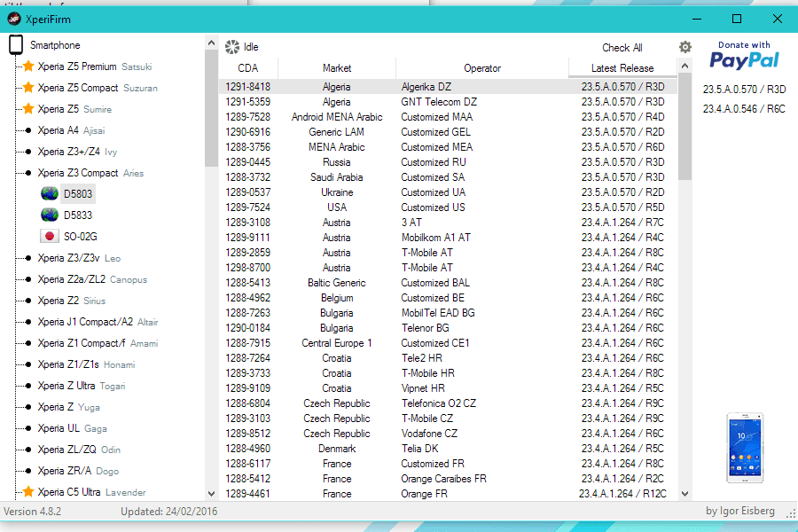Select the Vipnet HR row
798x532 pixels.
pyautogui.click(x=449, y=388)
